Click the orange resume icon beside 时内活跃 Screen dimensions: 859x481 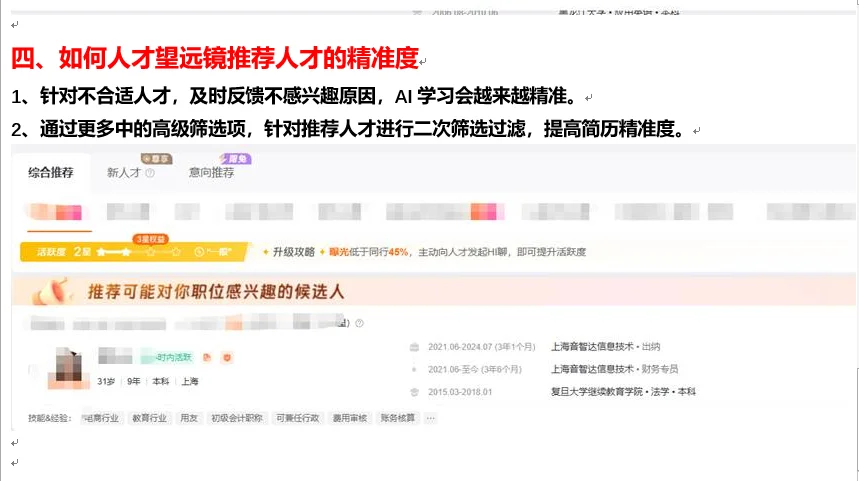[207, 358]
